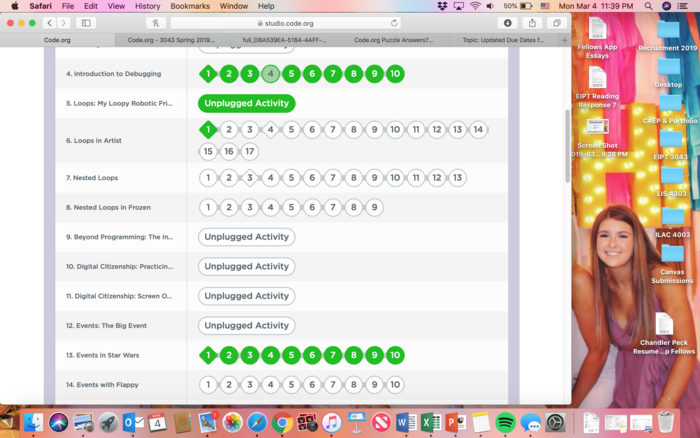Open the Bookmarks menu in the menu bar
Viewport: 700px width, 438px height.
click(x=189, y=6)
